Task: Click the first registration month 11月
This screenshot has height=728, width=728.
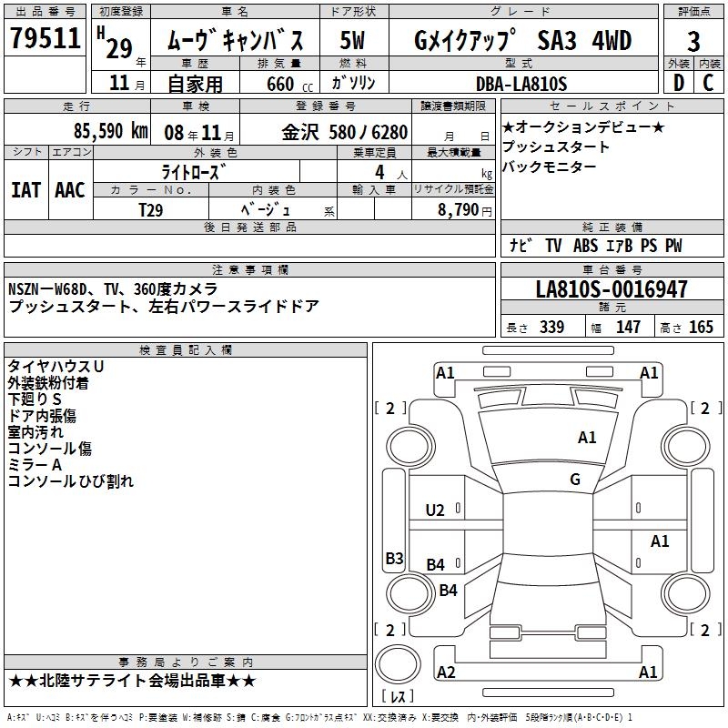Action: (126, 83)
